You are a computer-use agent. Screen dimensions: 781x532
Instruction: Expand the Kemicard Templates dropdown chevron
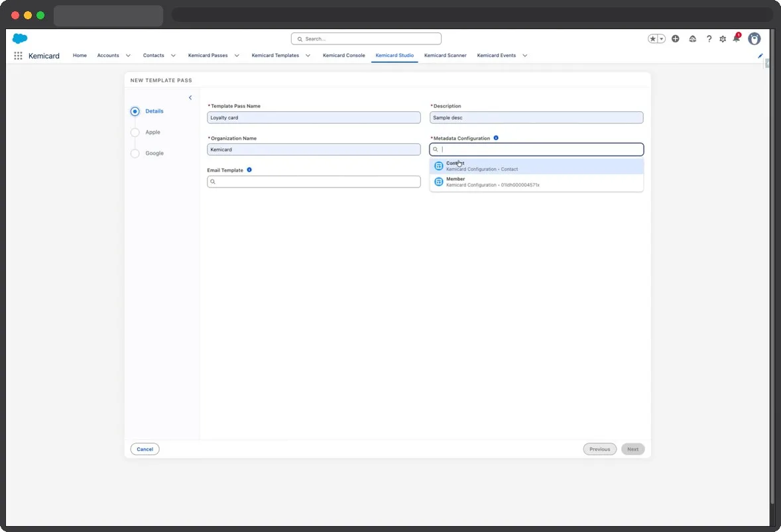(308, 56)
